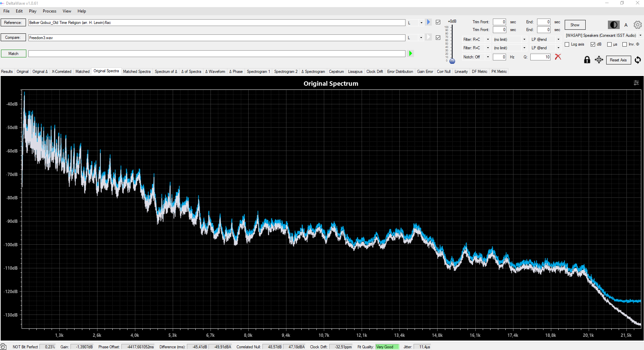
Task: Click the status bar camera icon
Action: pyautogui.click(x=3, y=347)
